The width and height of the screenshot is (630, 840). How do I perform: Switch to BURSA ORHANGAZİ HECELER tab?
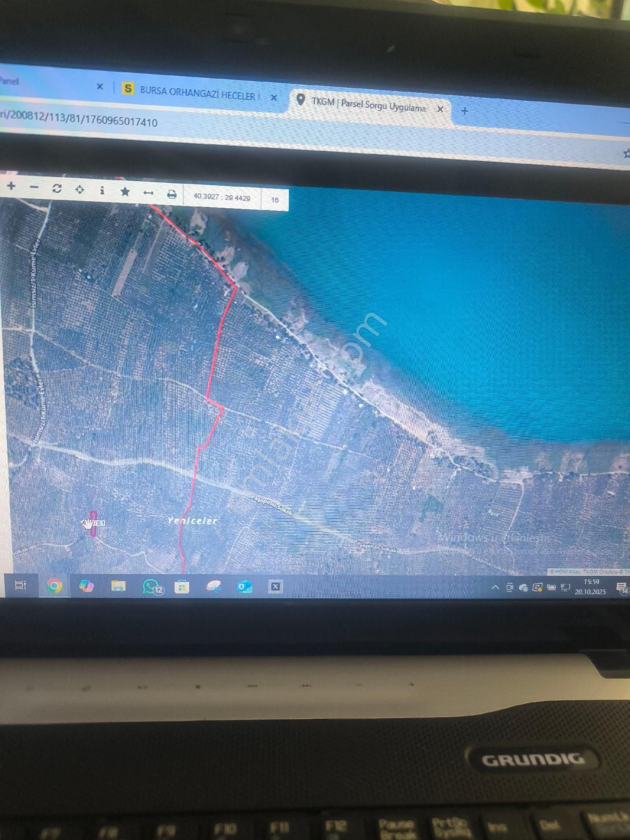coord(200,92)
